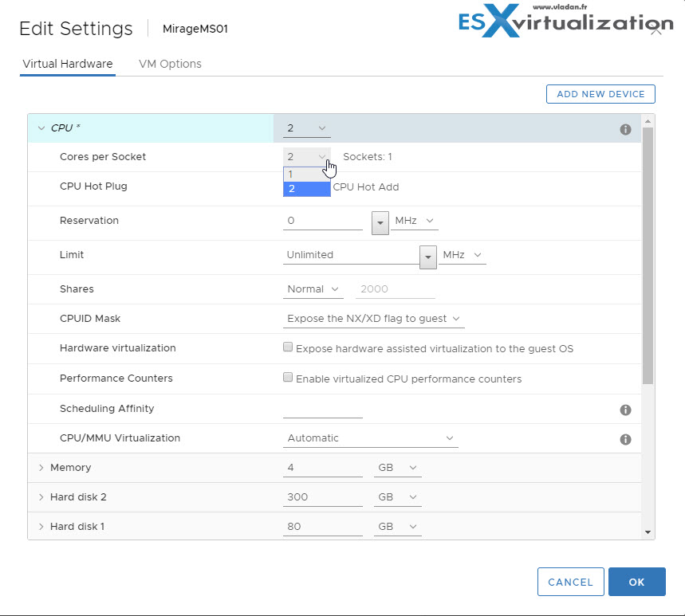685x616 pixels.
Task: Change Reservation MHz unit dropdown
Action: 414,221
